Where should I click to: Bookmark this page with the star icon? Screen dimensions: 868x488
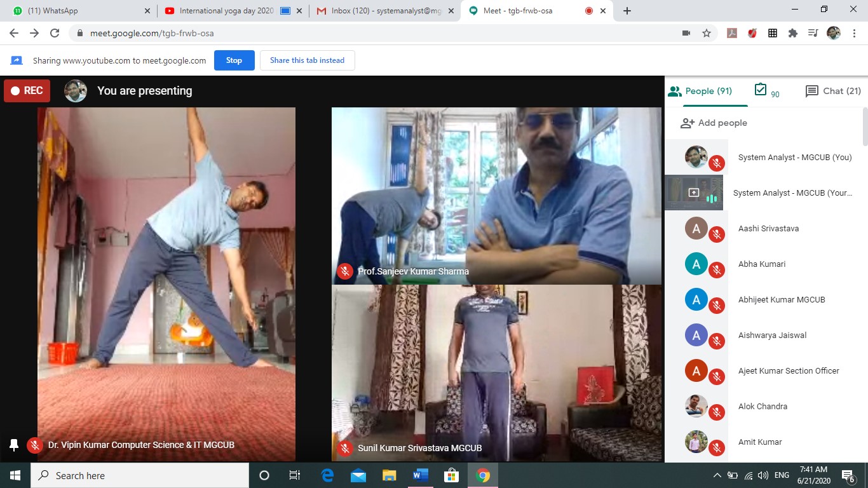pos(706,33)
